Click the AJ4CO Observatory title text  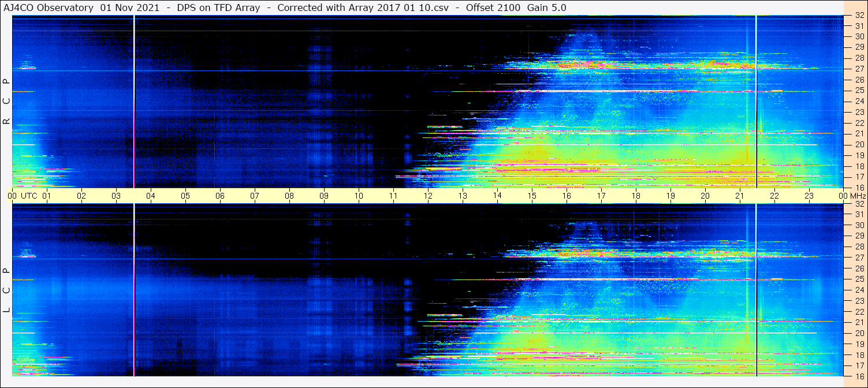[48, 8]
